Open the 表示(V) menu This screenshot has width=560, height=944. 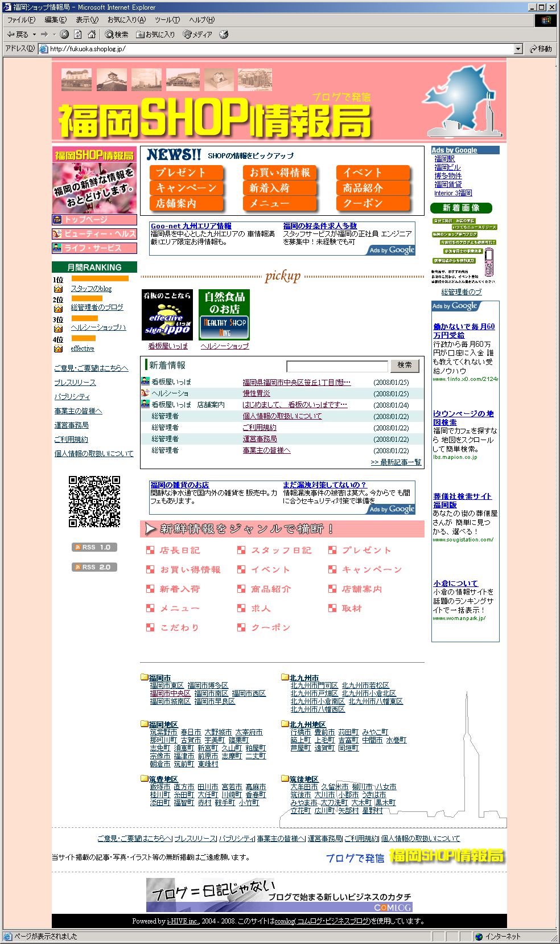[87, 20]
